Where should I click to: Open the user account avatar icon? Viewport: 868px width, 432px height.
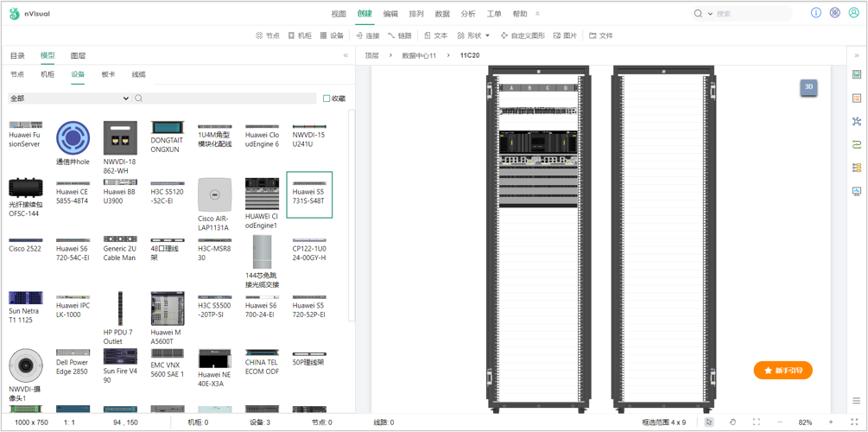(853, 13)
